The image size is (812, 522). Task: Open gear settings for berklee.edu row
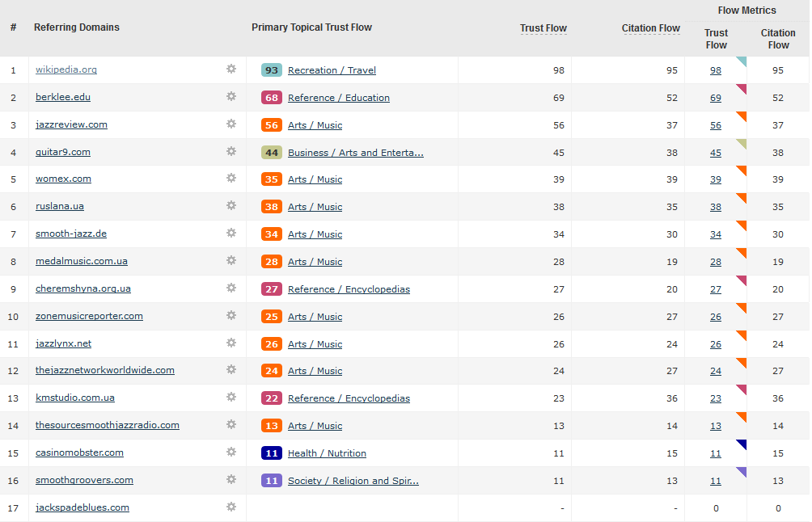click(x=231, y=96)
